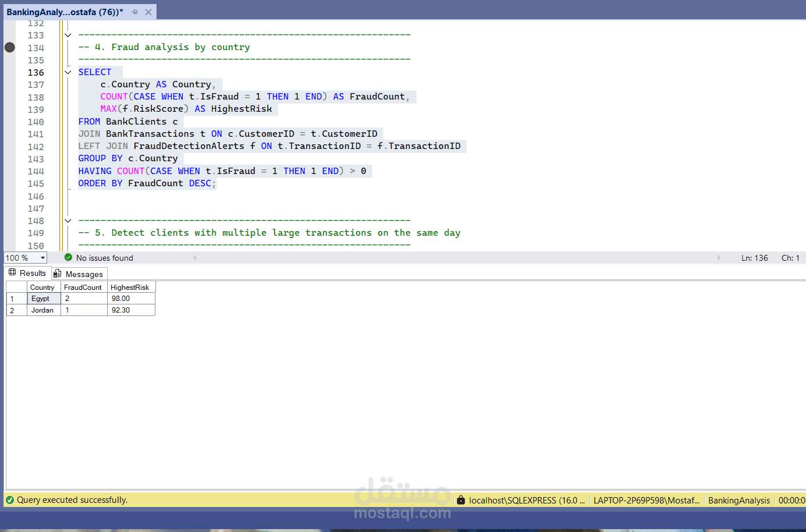Switch to the Results tab
806x532 pixels.
[x=27, y=273]
